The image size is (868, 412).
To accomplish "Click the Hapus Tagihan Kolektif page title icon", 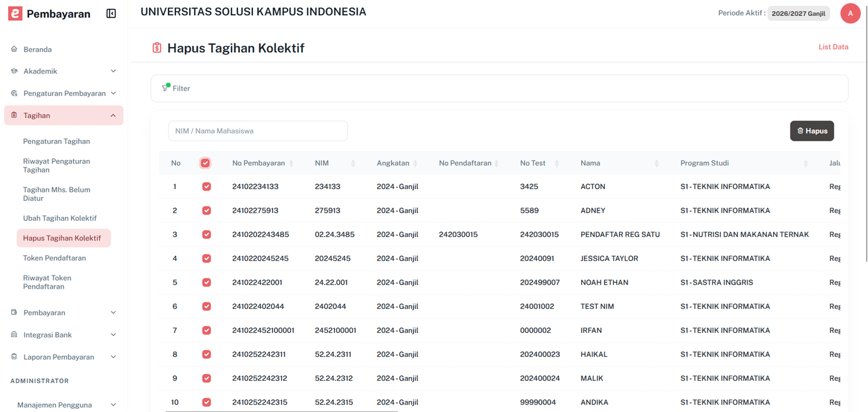I will coord(157,48).
